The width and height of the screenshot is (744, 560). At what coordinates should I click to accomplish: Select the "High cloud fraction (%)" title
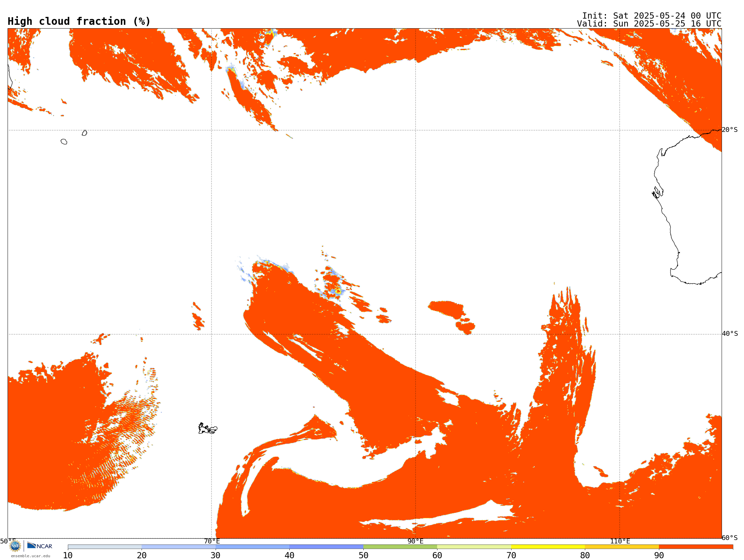[x=79, y=21]
